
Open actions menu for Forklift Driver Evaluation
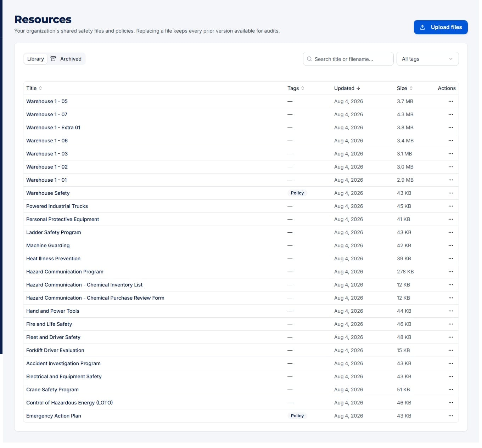coord(450,350)
